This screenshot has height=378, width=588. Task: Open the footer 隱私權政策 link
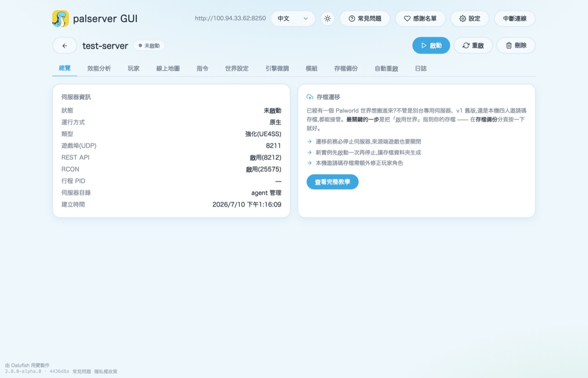coord(106,371)
